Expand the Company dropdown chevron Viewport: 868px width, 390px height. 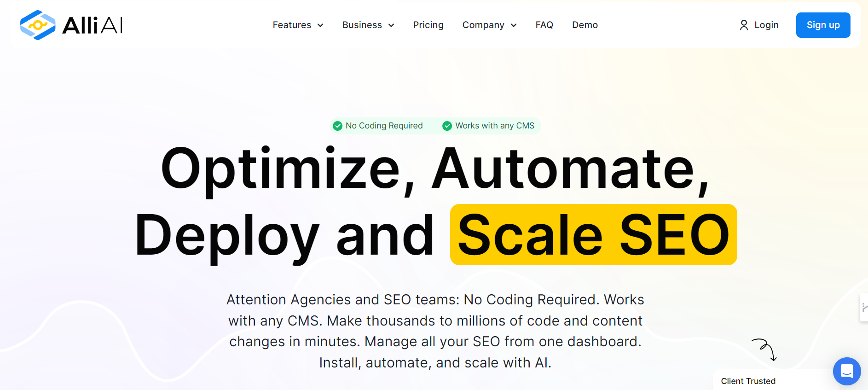tap(514, 25)
